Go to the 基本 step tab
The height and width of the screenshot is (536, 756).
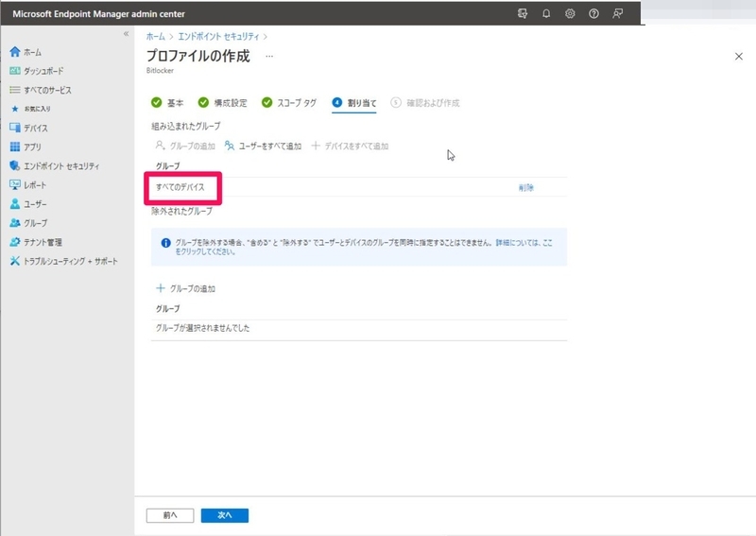point(167,103)
